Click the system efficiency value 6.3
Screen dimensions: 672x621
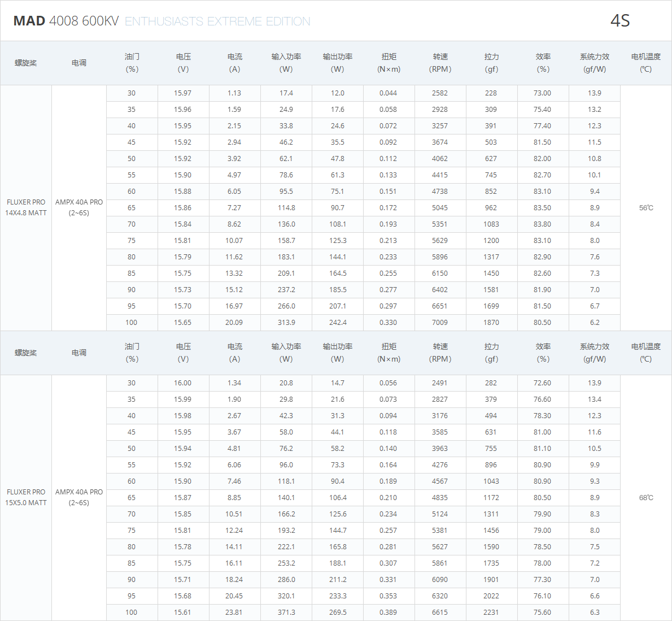[x=595, y=613]
